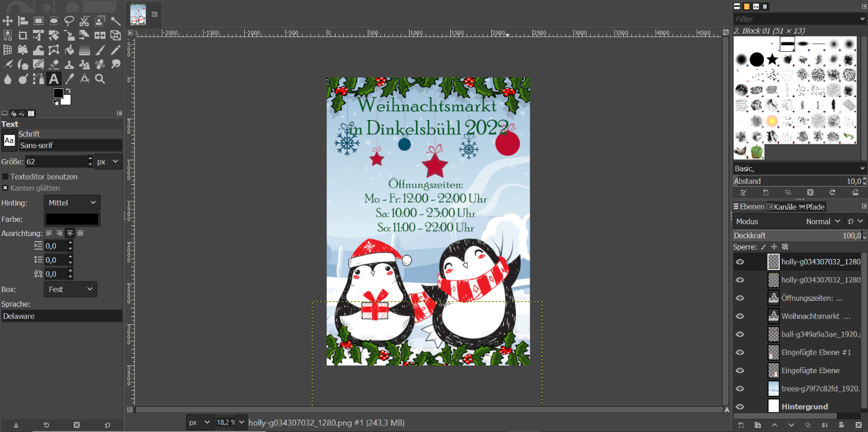Select the Eraser tool
This screenshot has width=868, height=432.
coord(54,64)
